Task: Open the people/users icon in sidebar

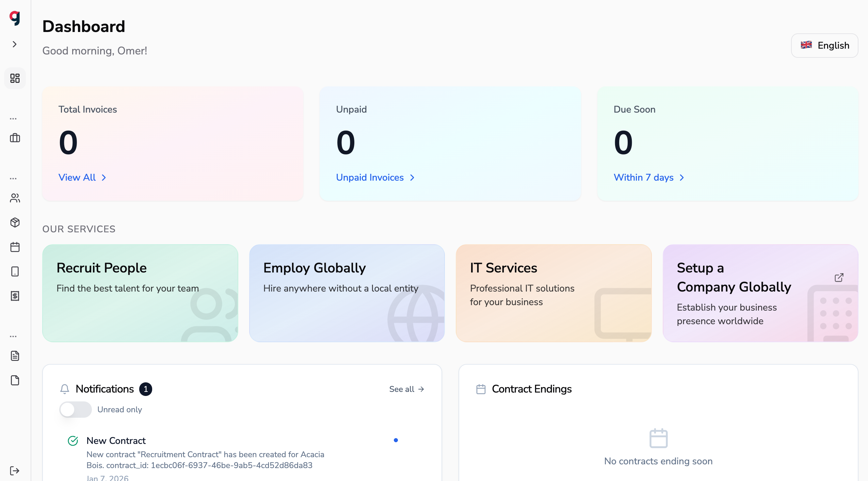Action: (15, 198)
